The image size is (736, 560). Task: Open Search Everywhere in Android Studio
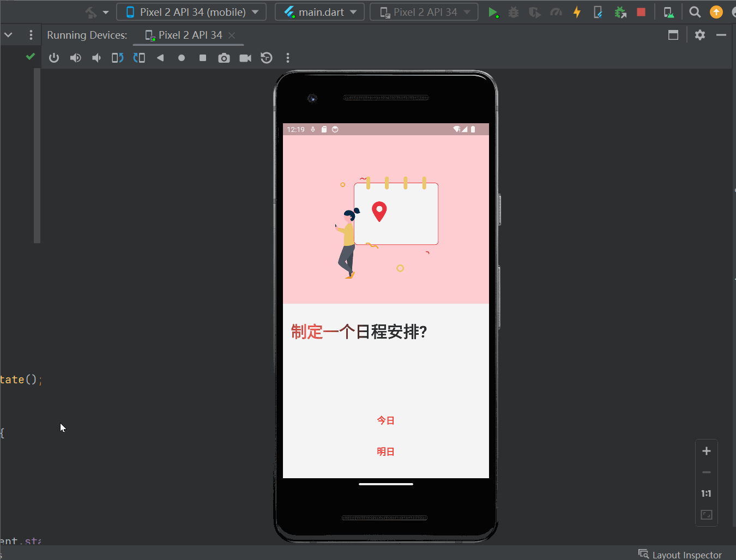(695, 11)
